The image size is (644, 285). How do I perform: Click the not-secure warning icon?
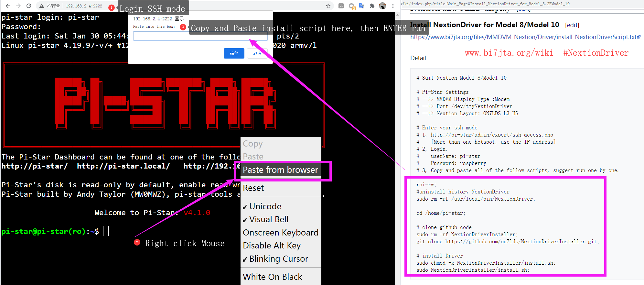[x=42, y=6]
